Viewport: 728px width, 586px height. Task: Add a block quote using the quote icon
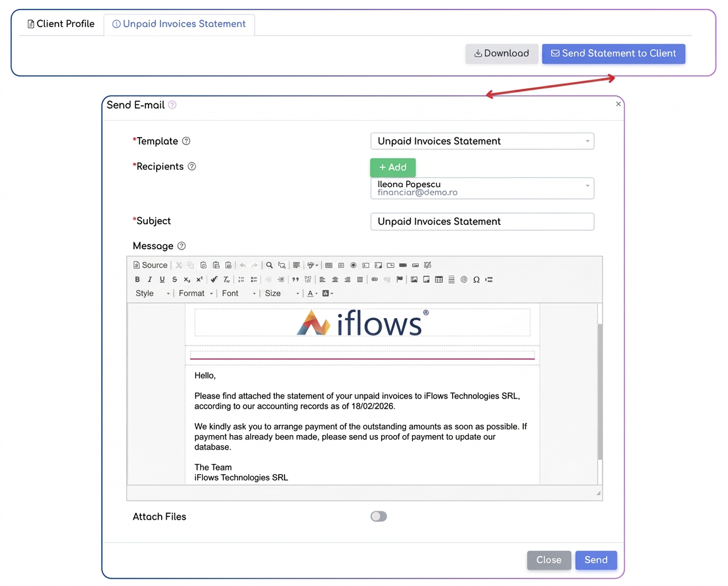[295, 279]
